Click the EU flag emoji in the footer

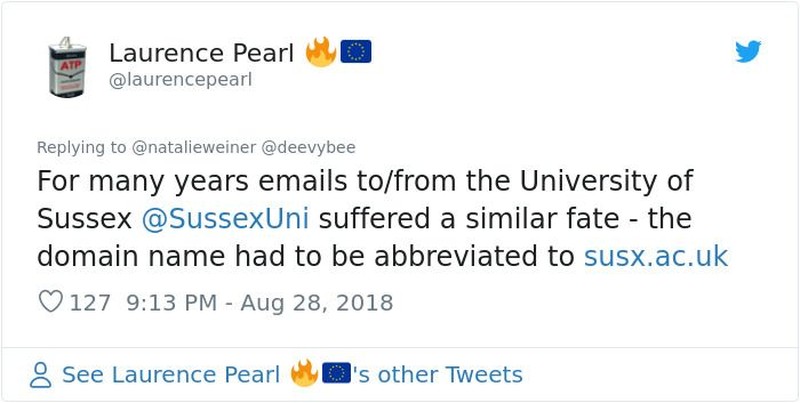pos(336,374)
